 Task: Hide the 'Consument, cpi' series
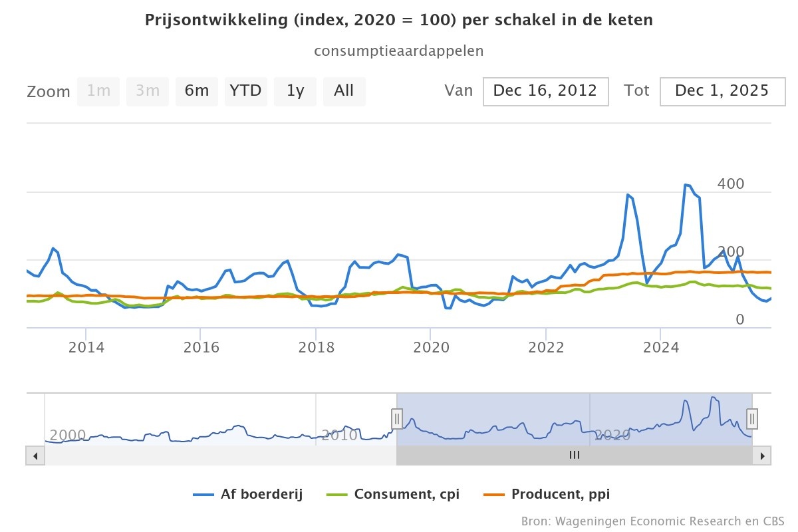(x=407, y=494)
